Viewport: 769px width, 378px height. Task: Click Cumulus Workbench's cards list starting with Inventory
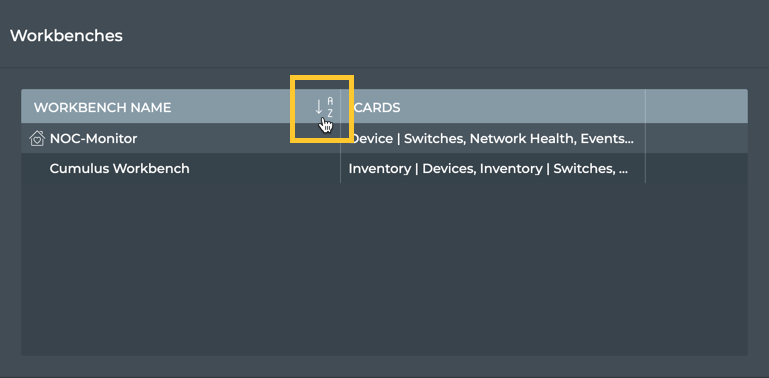[x=488, y=169]
